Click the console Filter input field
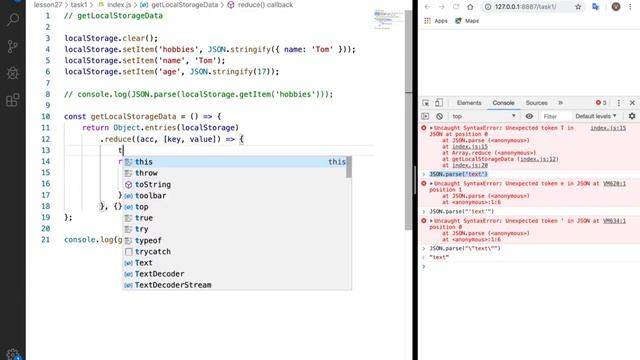This screenshot has width=640, height=360. tap(556, 117)
